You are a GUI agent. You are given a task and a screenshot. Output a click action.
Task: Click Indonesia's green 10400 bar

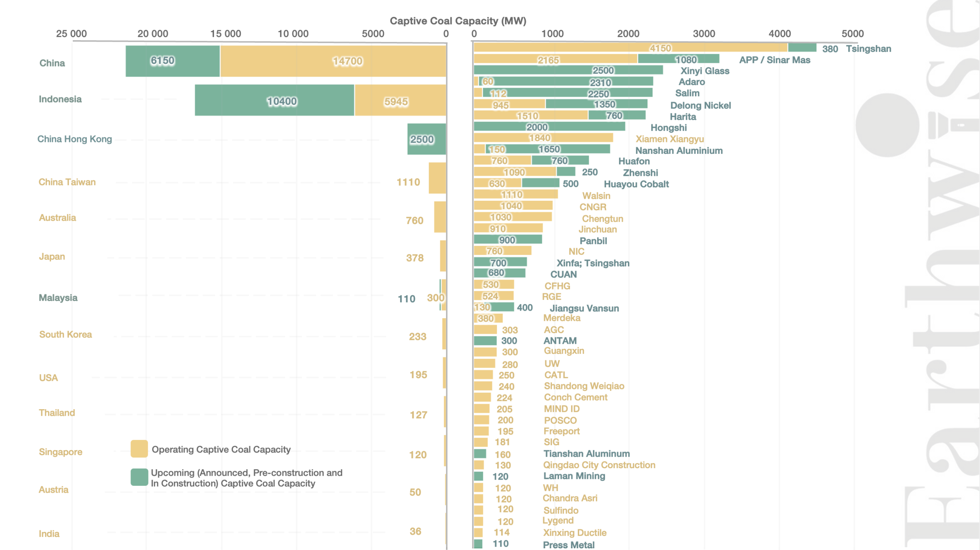274,100
